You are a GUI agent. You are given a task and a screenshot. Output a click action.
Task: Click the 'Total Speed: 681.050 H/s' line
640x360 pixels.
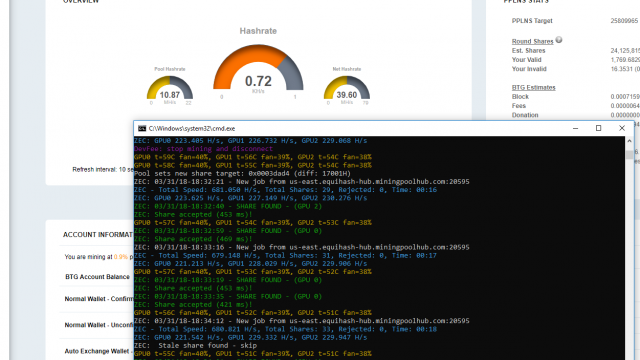point(285,190)
